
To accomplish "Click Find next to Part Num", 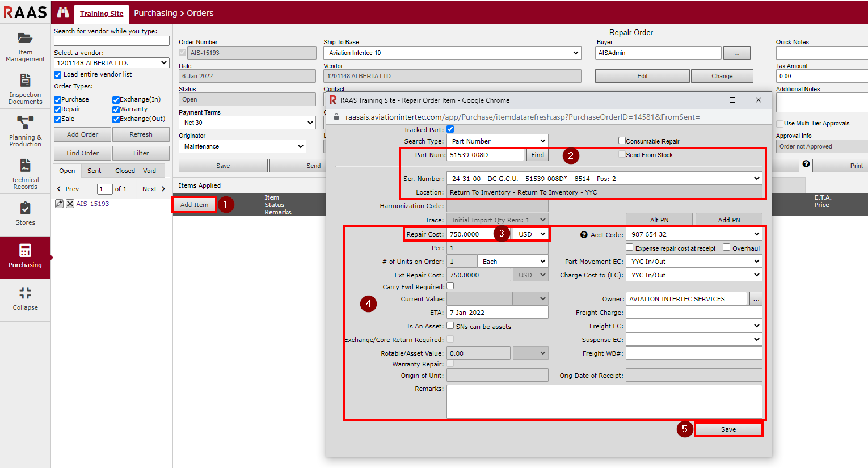I will (537, 155).
